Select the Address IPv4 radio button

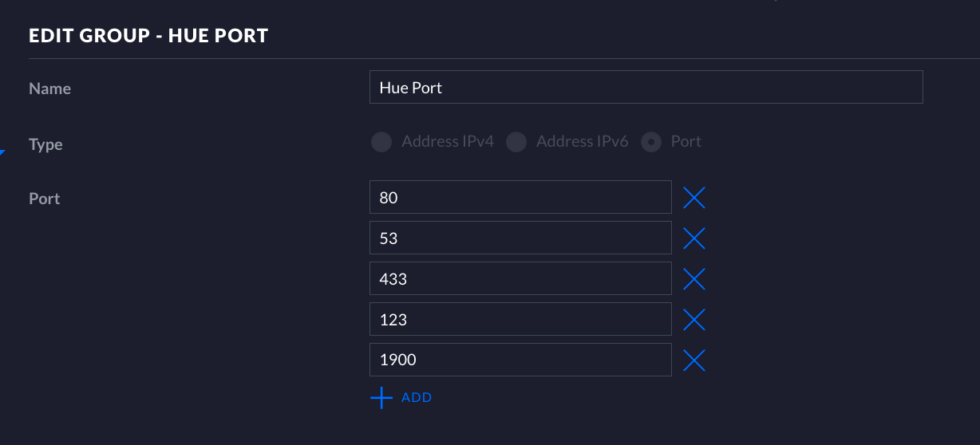pyautogui.click(x=381, y=143)
